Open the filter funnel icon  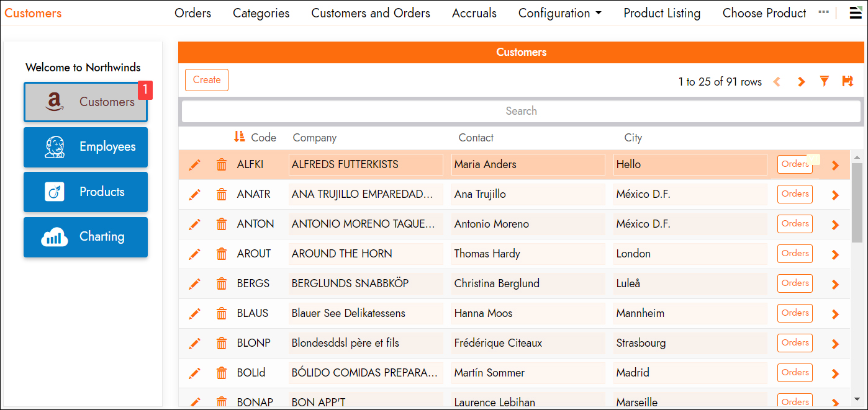point(824,81)
